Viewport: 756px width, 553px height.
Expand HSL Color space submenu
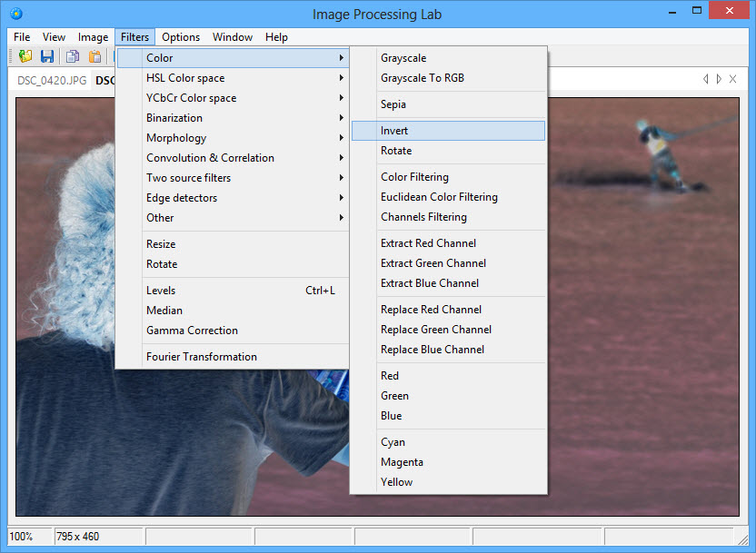(233, 78)
